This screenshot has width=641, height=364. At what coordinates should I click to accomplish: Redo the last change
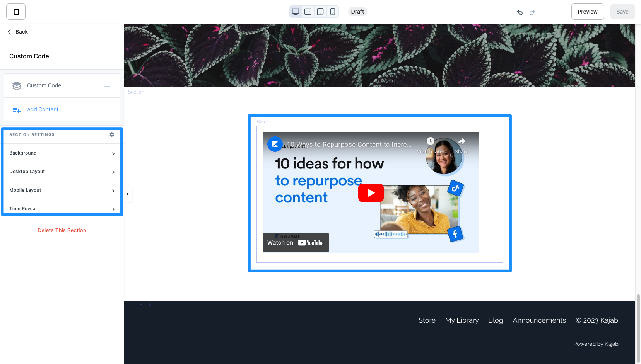(532, 12)
